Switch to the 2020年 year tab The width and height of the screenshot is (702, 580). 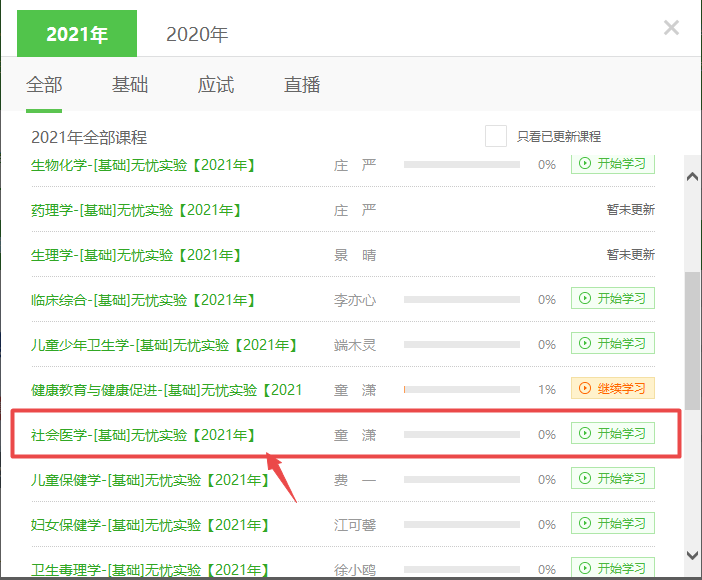197,34
